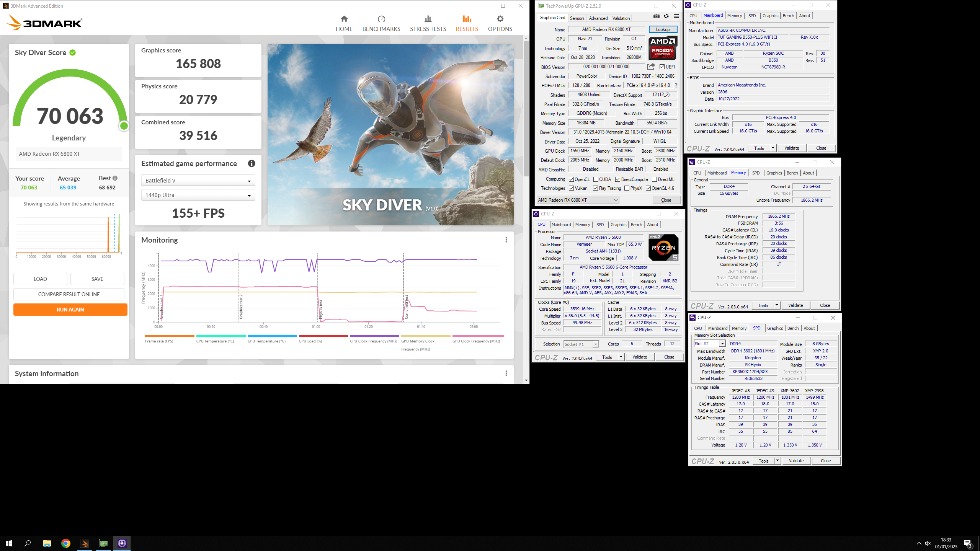This screenshot has height=551, width=980.
Task: Click the Ryzen 5 logo in CPU-Z
Action: pos(663,248)
